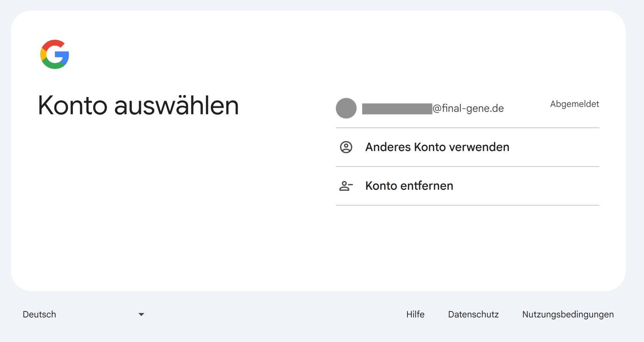Open the Hilfe link
Viewport: 644px width, 342px height.
point(415,314)
